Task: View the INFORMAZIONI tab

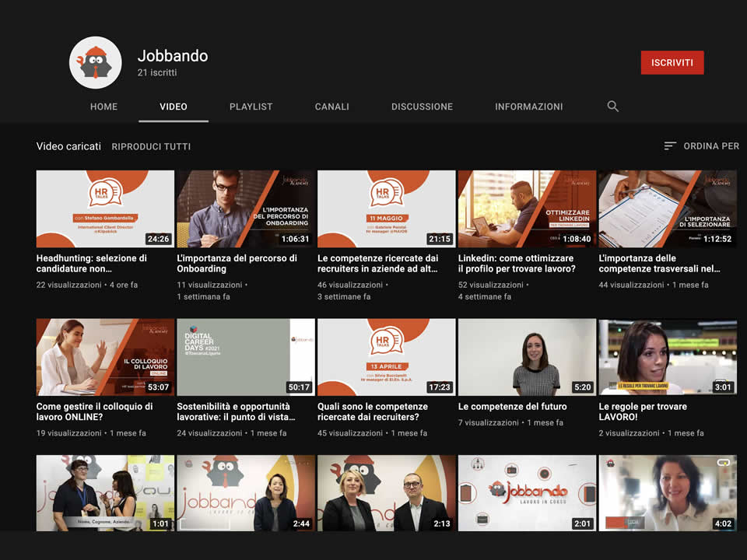Action: (x=529, y=107)
